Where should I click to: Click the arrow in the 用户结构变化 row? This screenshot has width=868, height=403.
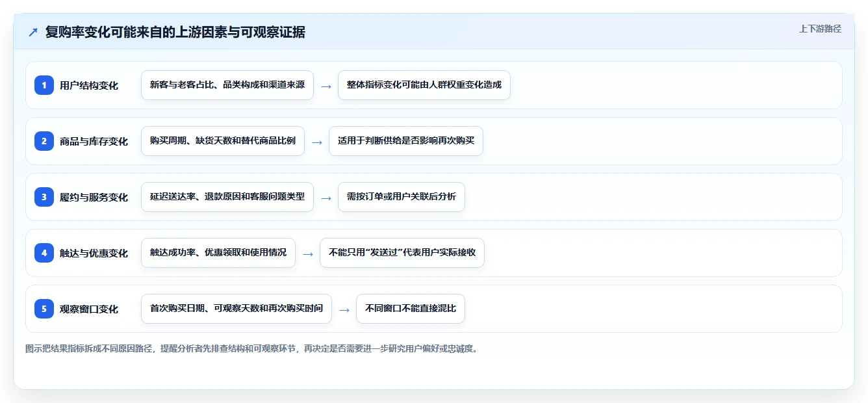(x=326, y=86)
